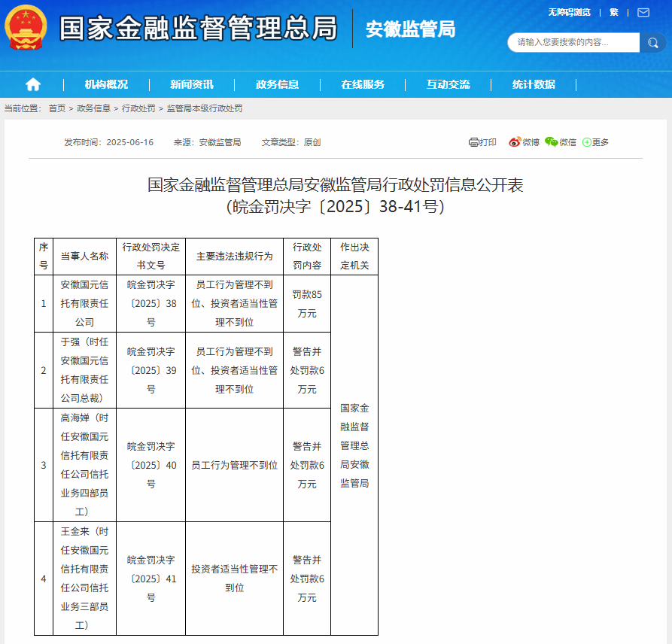Screen dimensions: 672x644
Task: Click document number 皖金罚决字〔2025〕40号
Action: coord(151,465)
